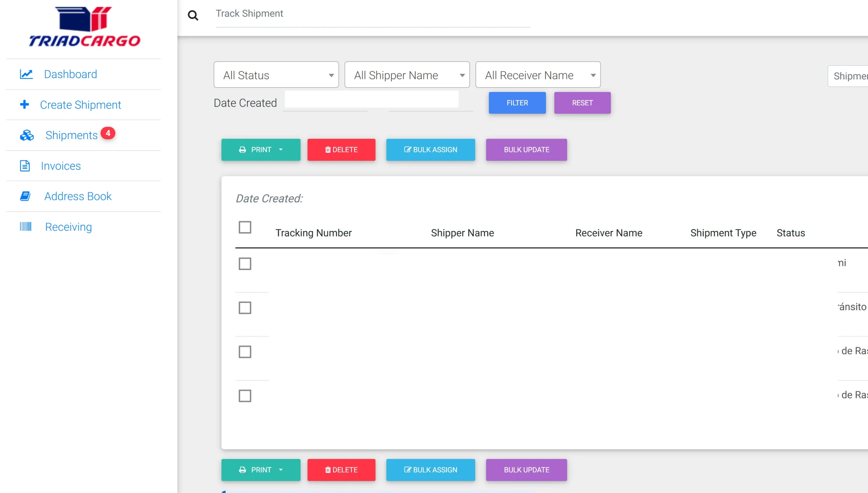Check the first shipment row checkbox
The width and height of the screenshot is (868, 493).
(x=245, y=264)
